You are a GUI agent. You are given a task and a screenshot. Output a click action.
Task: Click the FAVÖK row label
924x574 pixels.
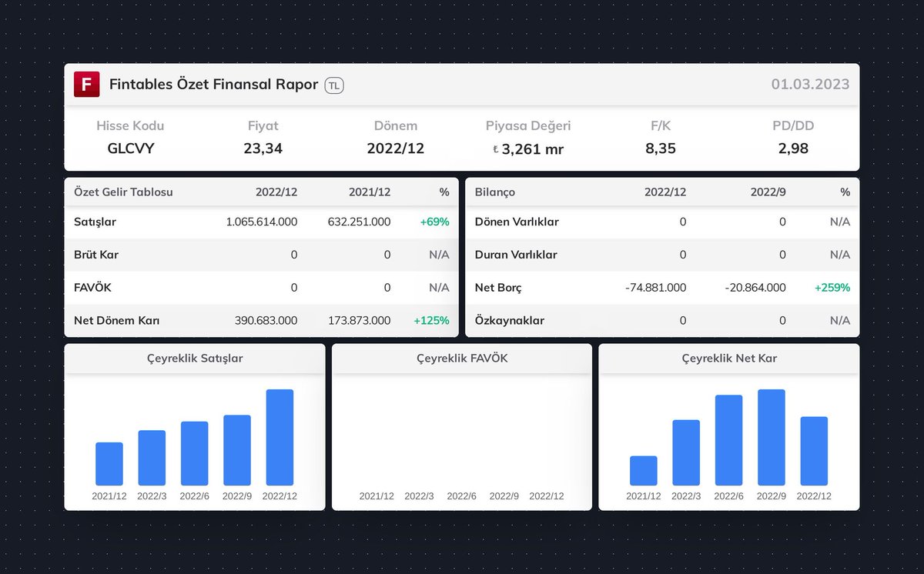pos(93,288)
